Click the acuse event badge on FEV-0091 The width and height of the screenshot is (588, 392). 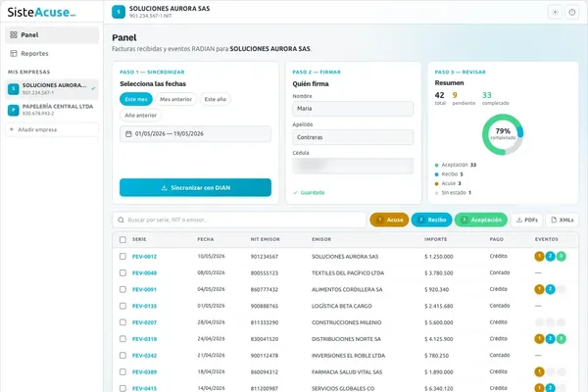pos(539,289)
